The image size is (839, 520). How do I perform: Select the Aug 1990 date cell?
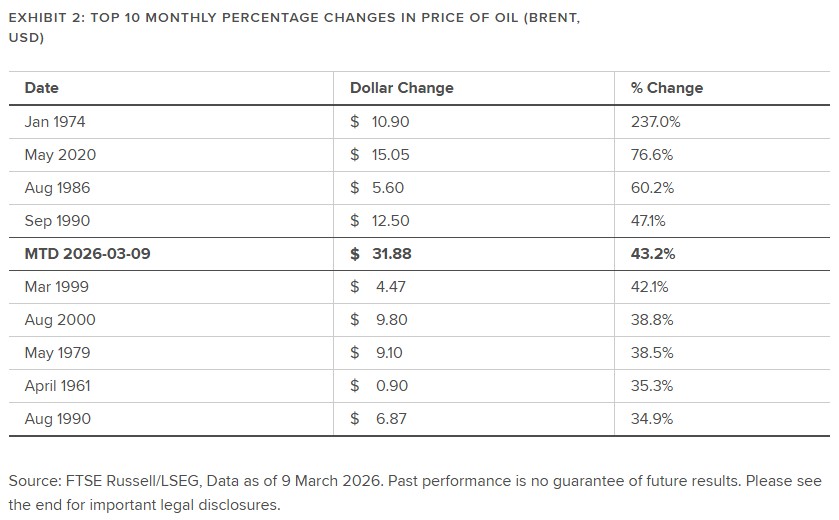click(x=58, y=419)
